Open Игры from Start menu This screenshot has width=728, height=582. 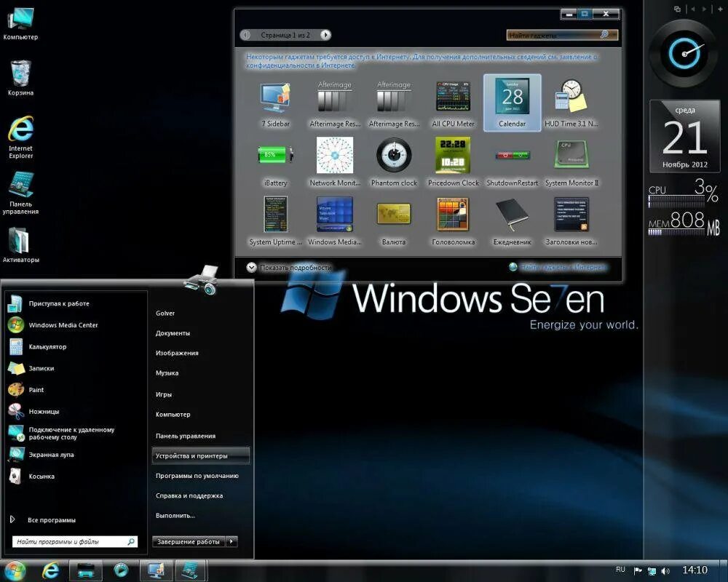point(163,394)
